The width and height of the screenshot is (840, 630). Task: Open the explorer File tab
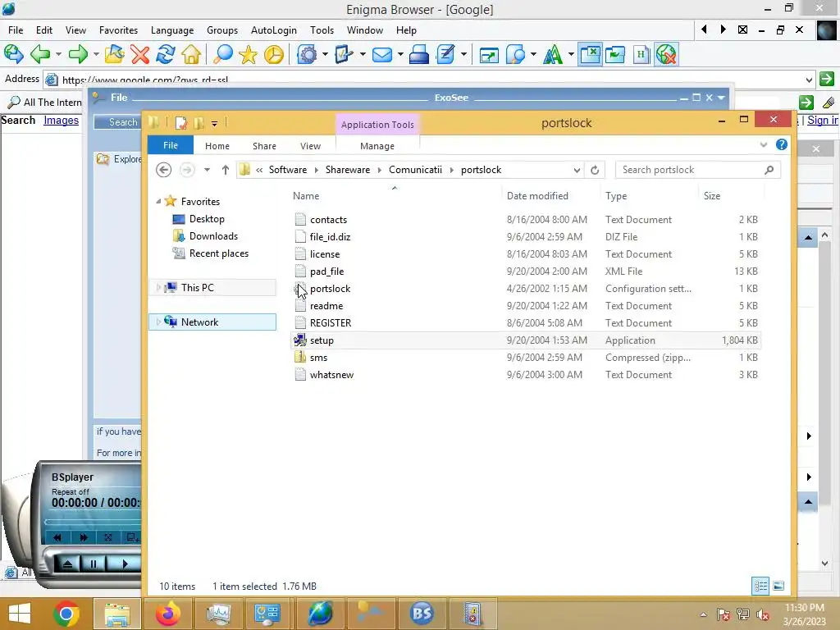pos(171,145)
